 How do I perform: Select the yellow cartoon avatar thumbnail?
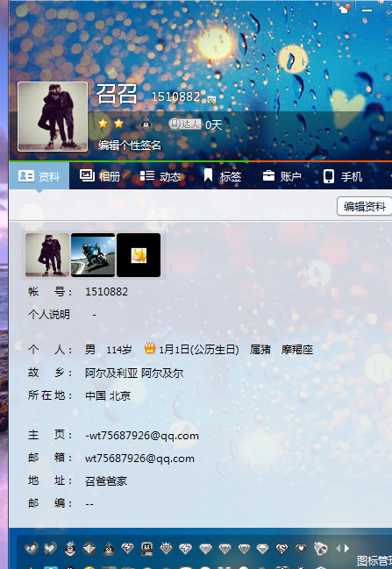pos(139,255)
